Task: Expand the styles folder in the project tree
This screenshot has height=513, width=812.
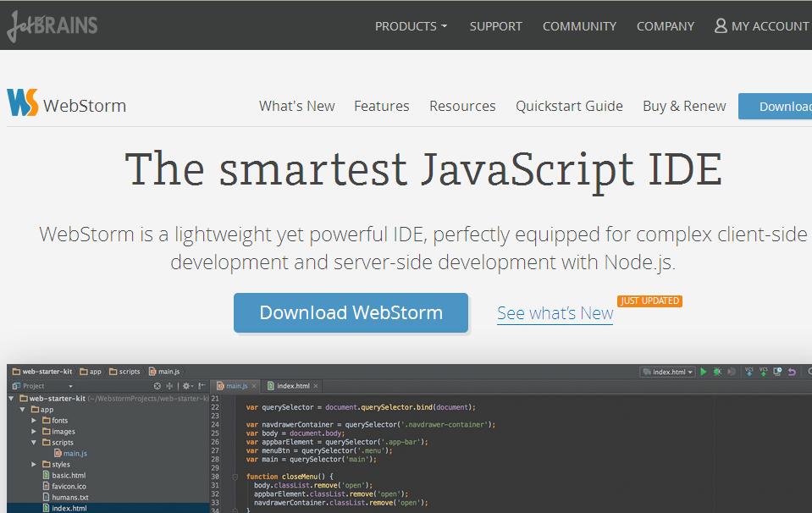Action: (x=34, y=464)
